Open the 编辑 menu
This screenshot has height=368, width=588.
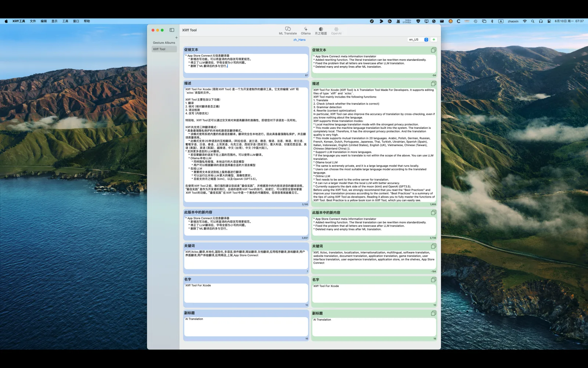point(44,21)
